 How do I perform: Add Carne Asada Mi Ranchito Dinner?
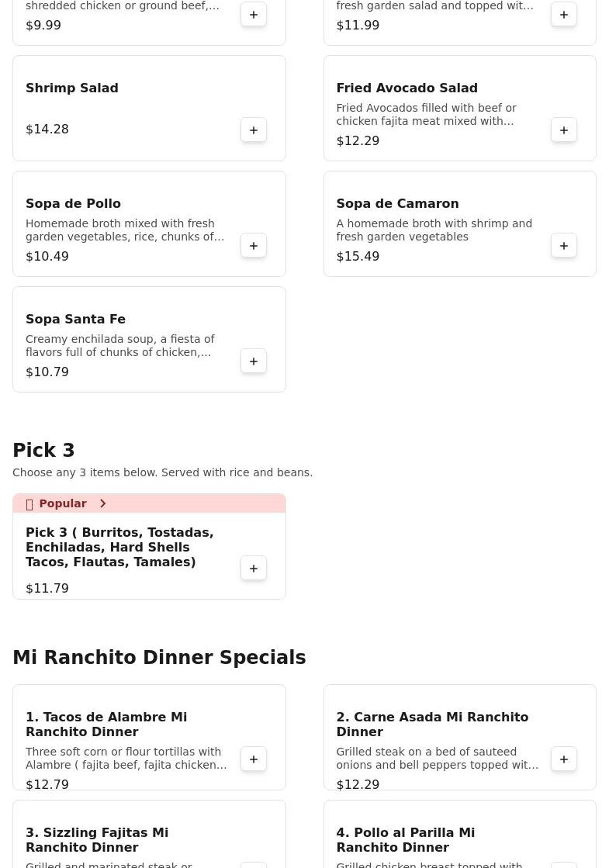[563, 759]
